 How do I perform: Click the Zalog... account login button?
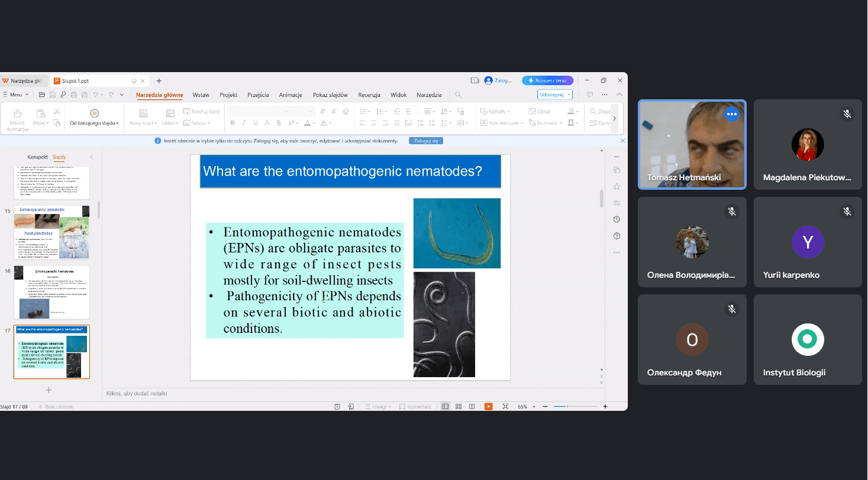point(498,80)
